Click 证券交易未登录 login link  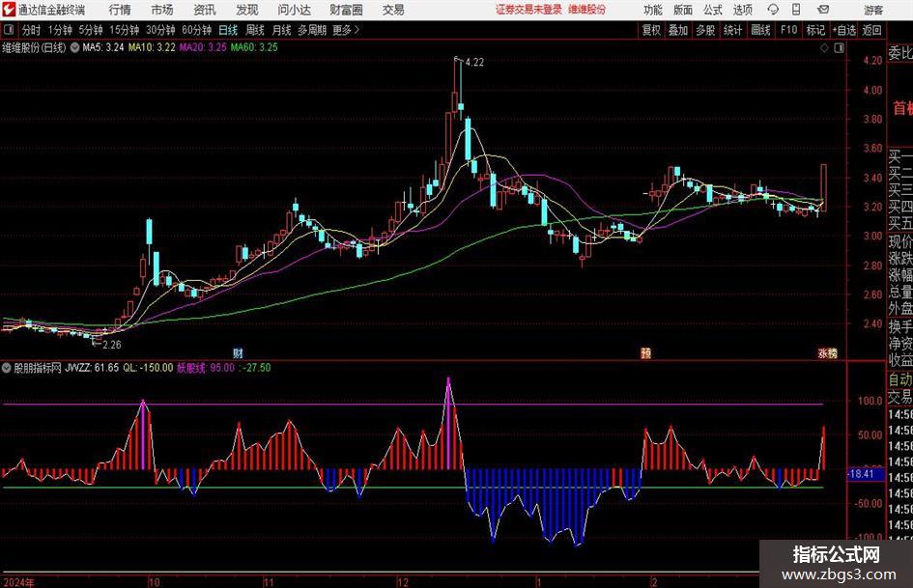[x=528, y=10]
